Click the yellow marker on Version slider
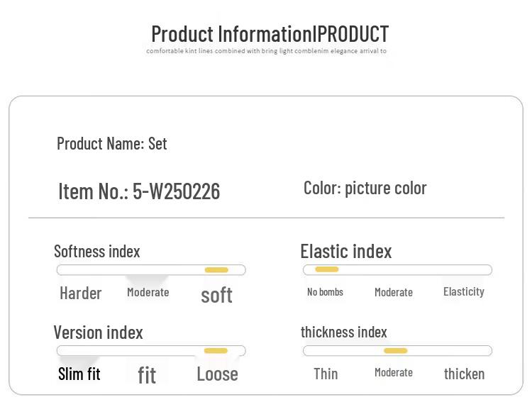This screenshot has width=532, height=414. click(216, 351)
